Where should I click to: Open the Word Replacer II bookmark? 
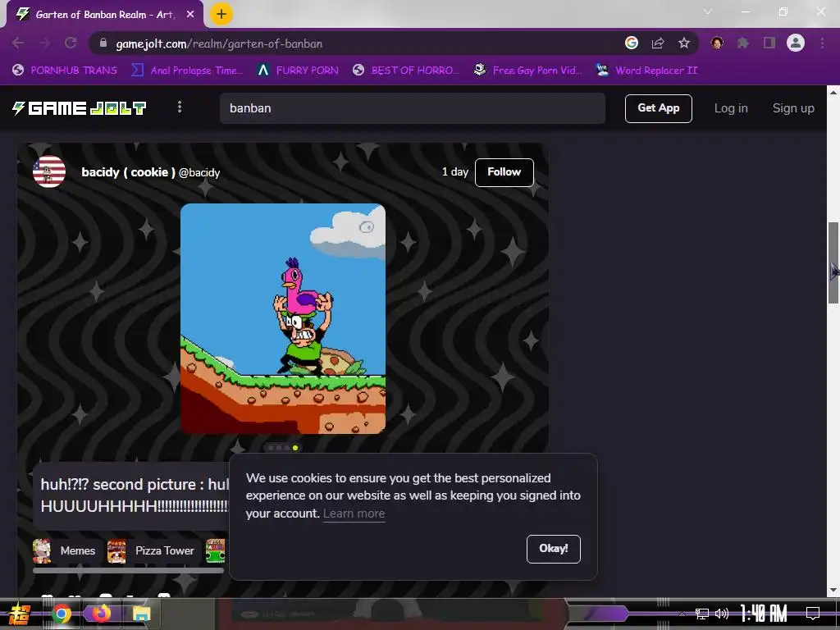(x=647, y=71)
